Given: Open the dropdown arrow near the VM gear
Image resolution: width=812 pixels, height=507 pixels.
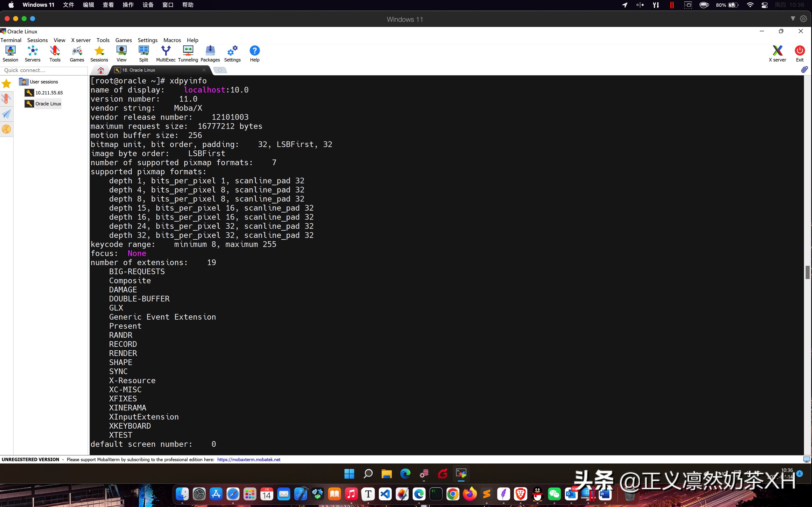Looking at the screenshot, I should (793, 18).
